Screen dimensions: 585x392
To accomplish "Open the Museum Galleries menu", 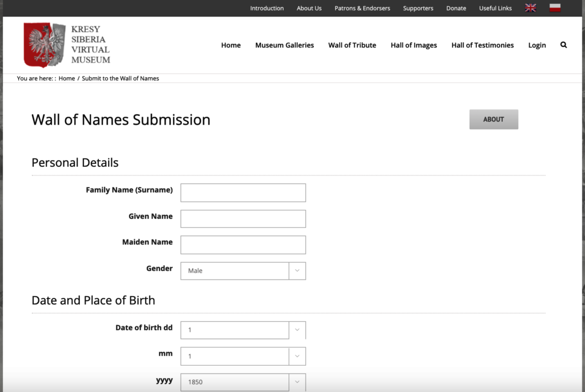I will [285, 45].
